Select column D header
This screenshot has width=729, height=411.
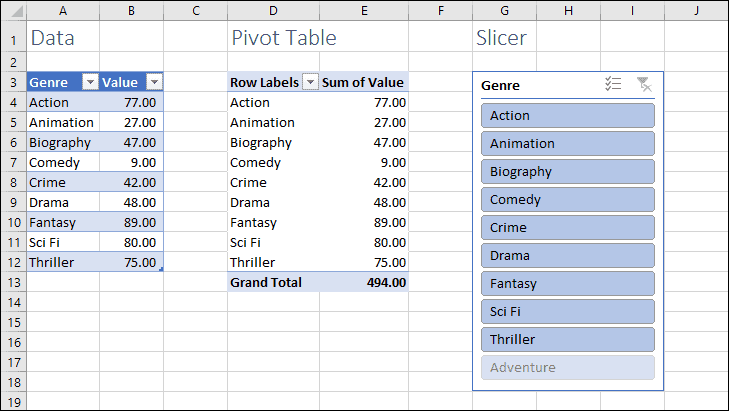tap(273, 10)
